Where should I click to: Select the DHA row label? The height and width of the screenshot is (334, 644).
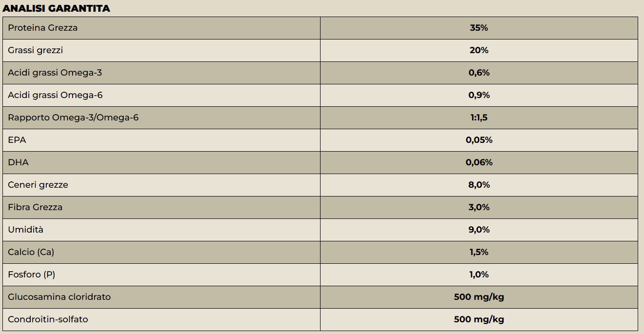pyautogui.click(x=18, y=162)
